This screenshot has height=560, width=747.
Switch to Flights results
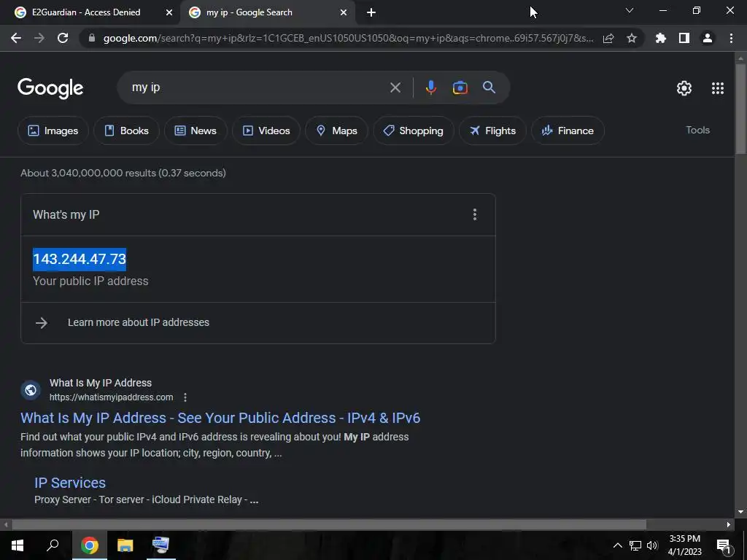[492, 131]
